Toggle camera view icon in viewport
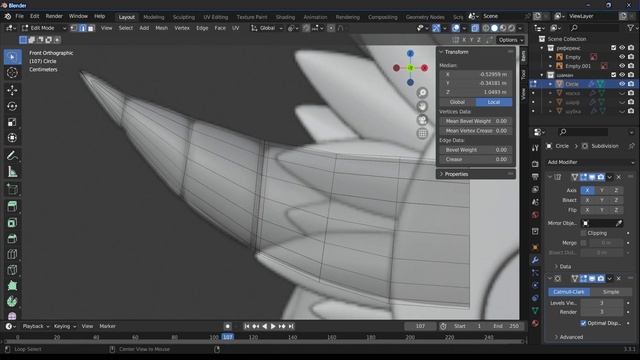Viewport: 640px width, 360px height. point(422,120)
